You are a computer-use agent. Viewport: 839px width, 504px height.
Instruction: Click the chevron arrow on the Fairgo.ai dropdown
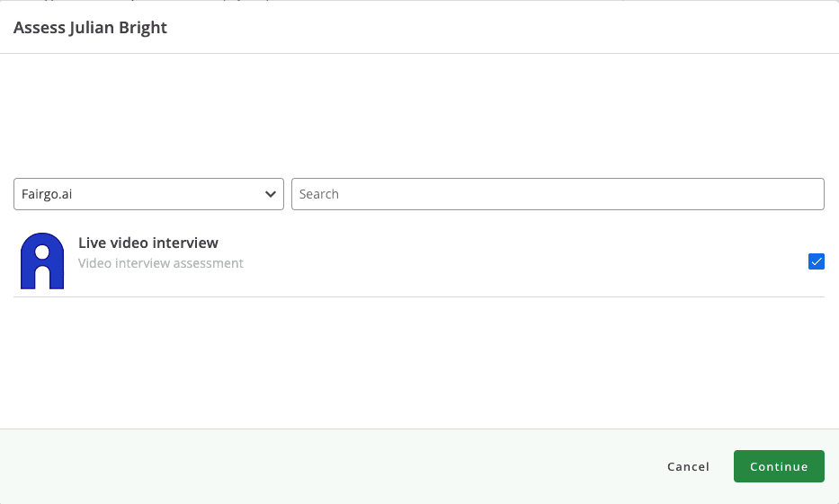point(271,194)
